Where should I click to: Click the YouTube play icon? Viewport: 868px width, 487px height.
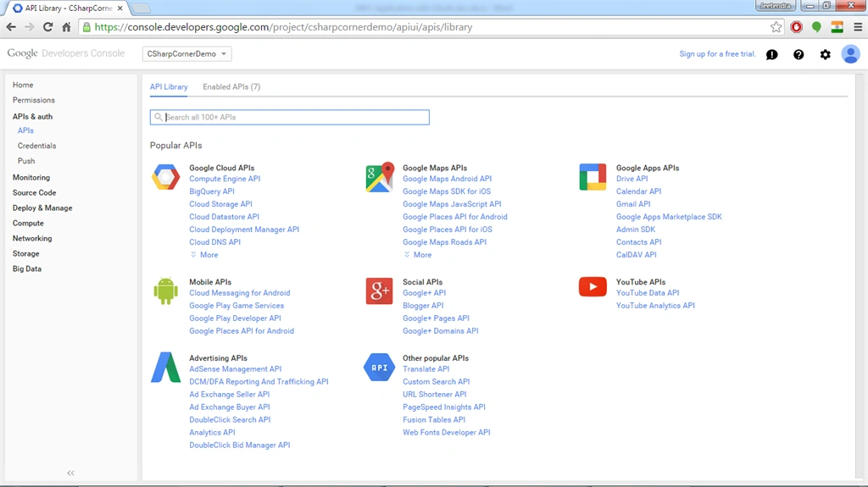pos(593,287)
